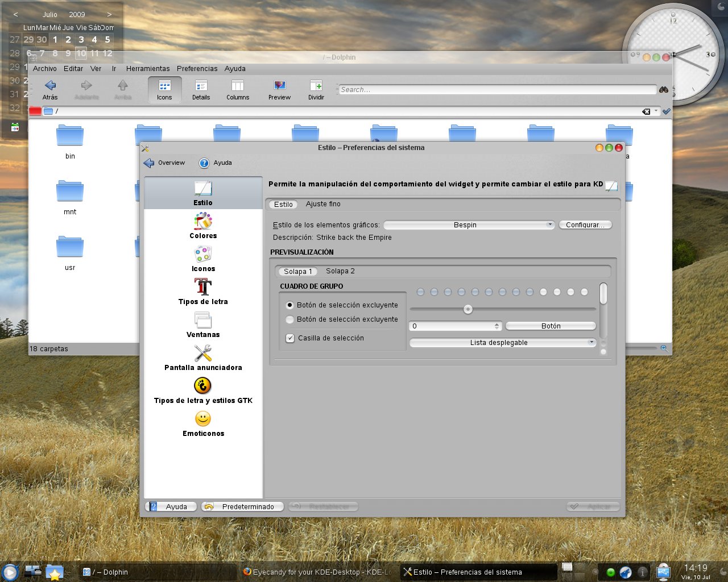
Task: Select the Solapa 1 preview tab
Action: 298,272
